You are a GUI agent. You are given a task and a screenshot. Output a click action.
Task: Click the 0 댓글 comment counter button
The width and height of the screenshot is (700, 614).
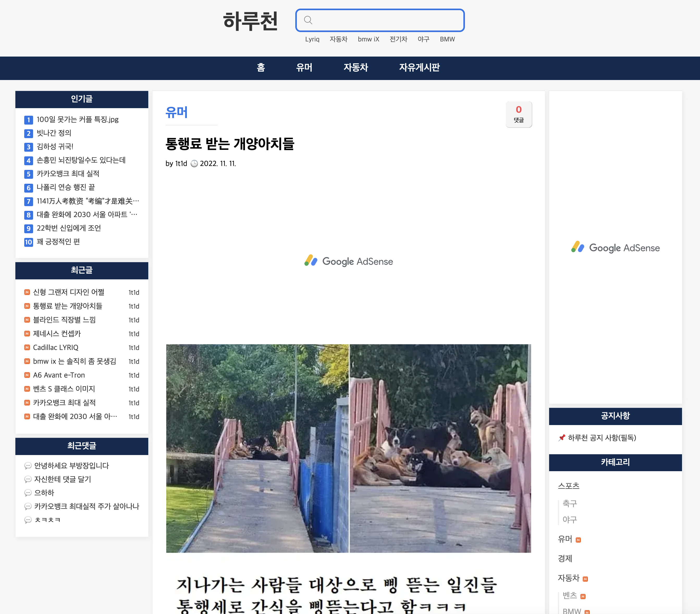coord(519,114)
